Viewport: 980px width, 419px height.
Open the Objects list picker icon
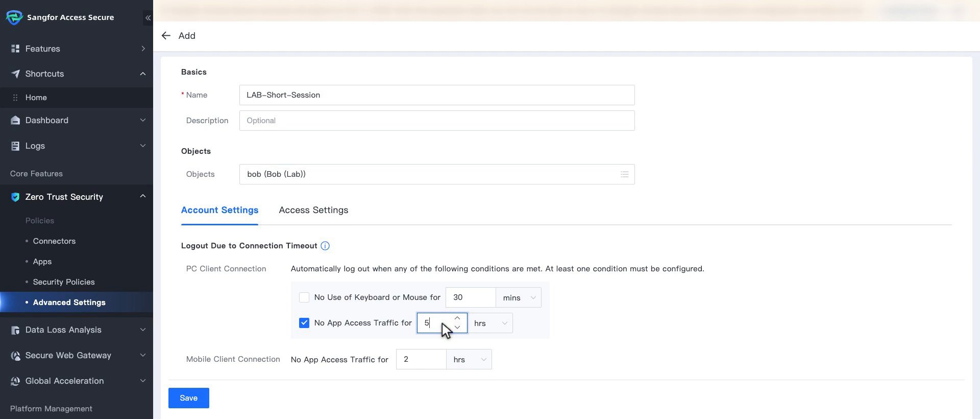(x=624, y=174)
